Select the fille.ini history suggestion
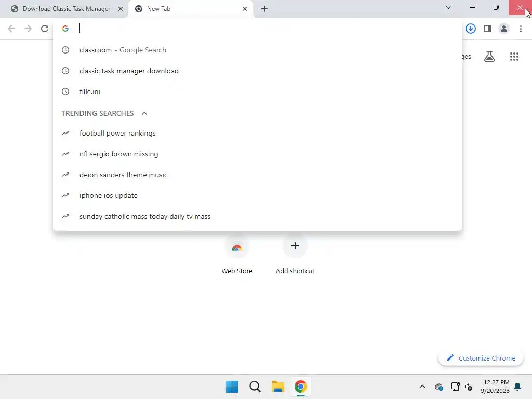The height and width of the screenshot is (399, 532). (x=258, y=91)
